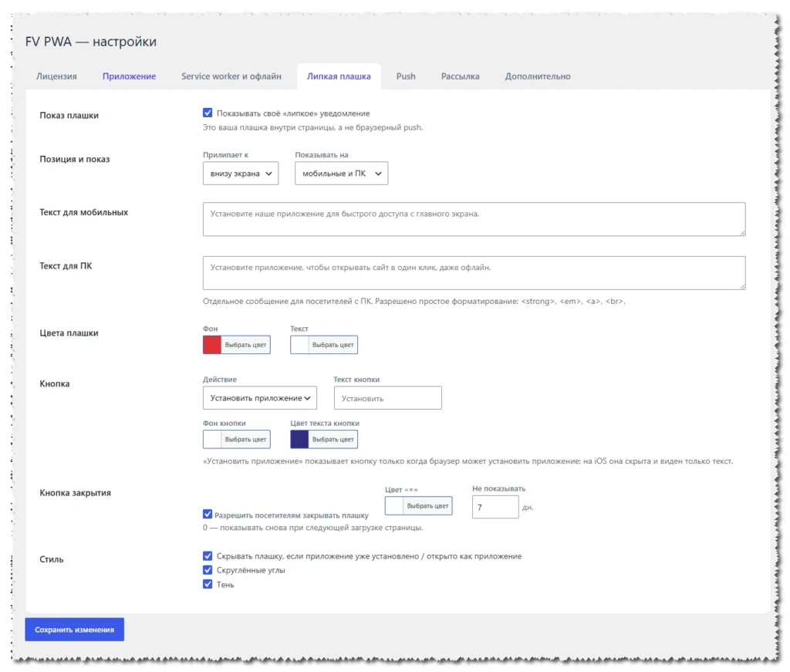The image size is (790, 672).
Task: Expand the Прилипает к dropdown
Action: coord(241,174)
